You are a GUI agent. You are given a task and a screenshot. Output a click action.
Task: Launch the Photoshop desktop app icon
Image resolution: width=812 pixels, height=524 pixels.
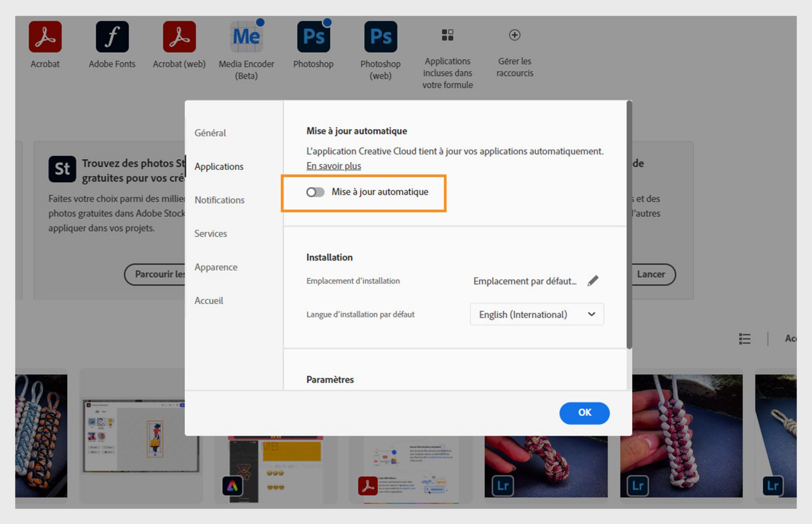click(x=313, y=37)
